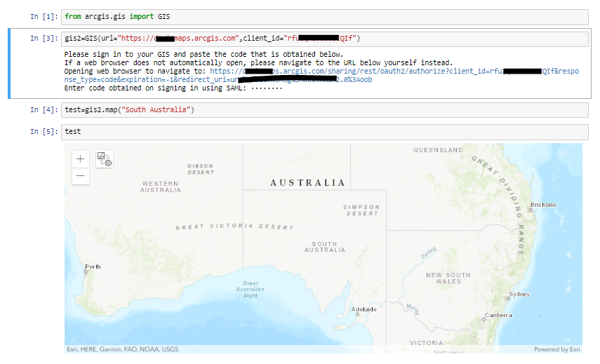The image size is (600, 364).
Task: Click the SOUTH AUSTRALIA map label
Action: tap(325, 247)
